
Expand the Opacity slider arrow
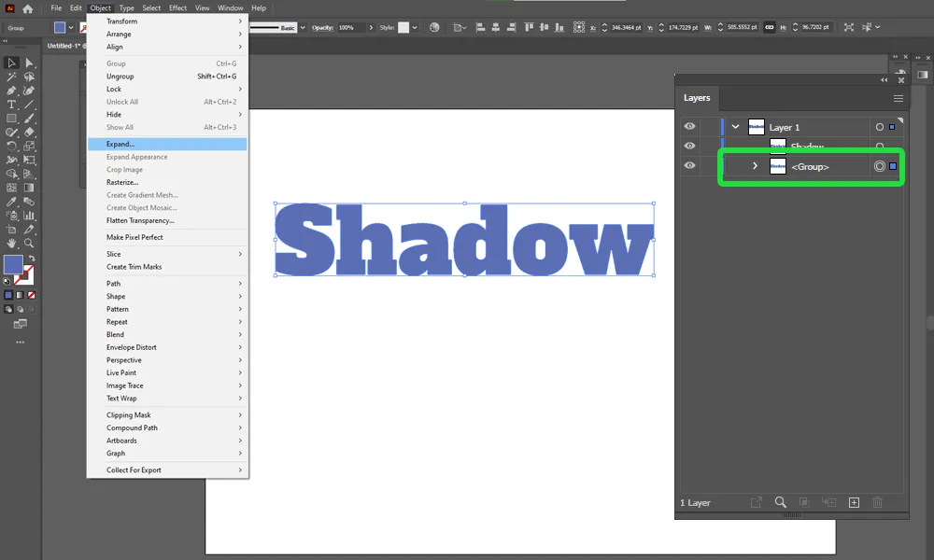[x=371, y=27]
